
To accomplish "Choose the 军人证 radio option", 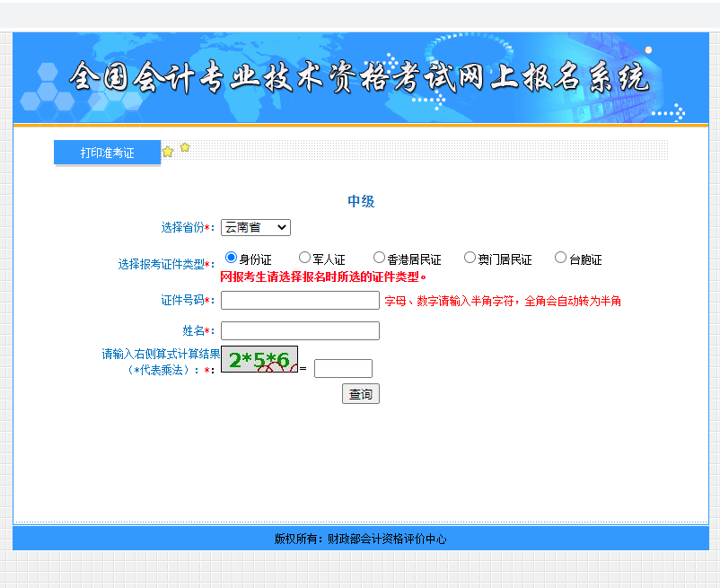I will (305, 258).
